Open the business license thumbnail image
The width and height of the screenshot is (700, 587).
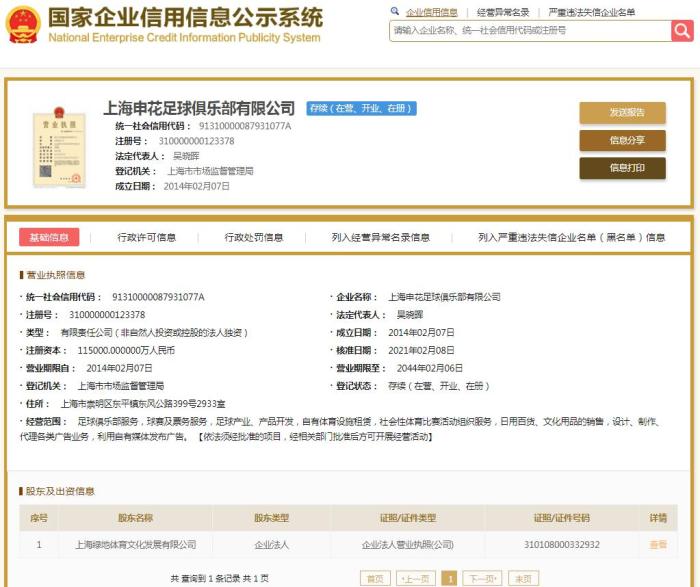click(x=59, y=147)
